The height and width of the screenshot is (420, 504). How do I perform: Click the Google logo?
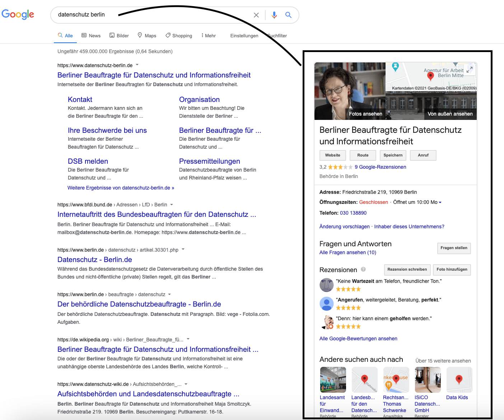coord(18,14)
